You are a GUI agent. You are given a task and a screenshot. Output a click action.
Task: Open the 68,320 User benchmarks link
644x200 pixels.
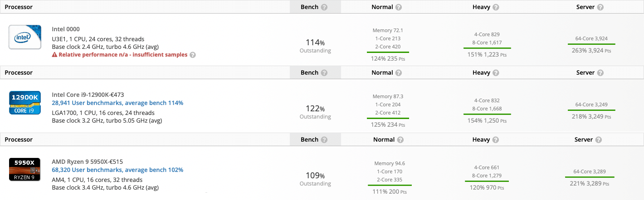coord(117,170)
